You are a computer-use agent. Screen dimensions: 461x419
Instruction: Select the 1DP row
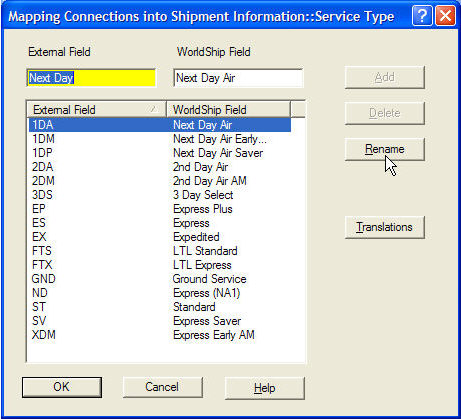(160, 153)
